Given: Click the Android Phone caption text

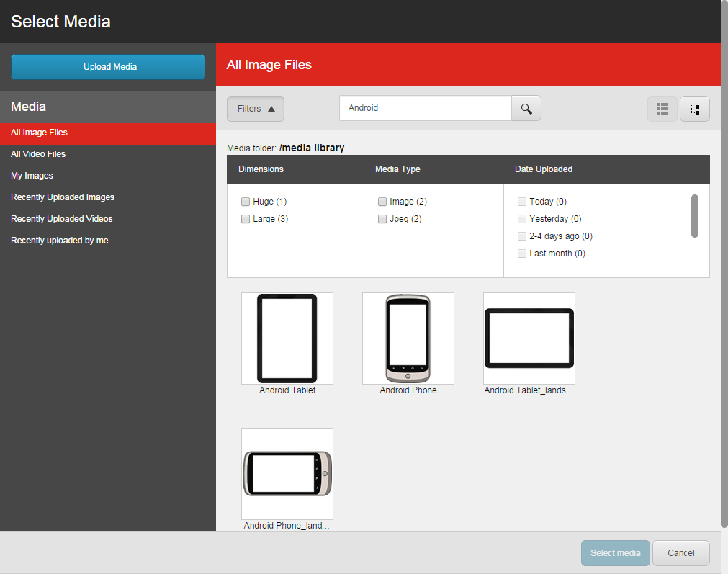Looking at the screenshot, I should pos(408,390).
